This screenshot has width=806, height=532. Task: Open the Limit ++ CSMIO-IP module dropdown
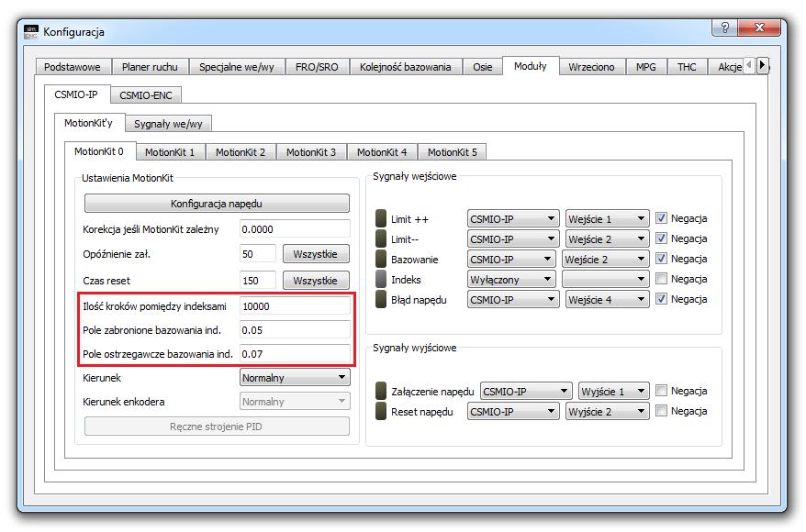click(513, 218)
